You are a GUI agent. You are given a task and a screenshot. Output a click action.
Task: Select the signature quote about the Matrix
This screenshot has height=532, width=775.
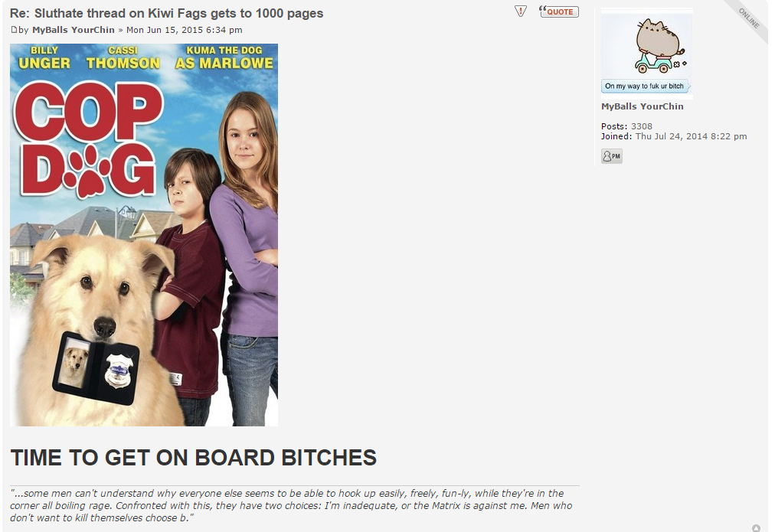(291, 505)
